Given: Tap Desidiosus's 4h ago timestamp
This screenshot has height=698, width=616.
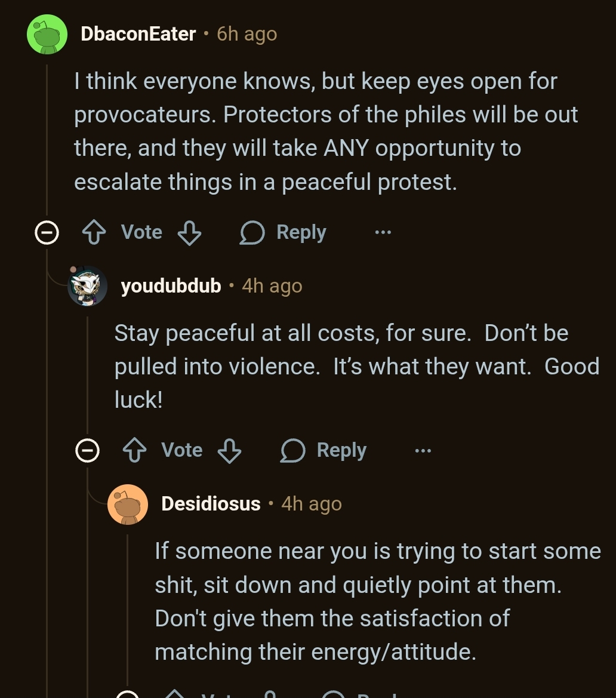Looking at the screenshot, I should pyautogui.click(x=311, y=504).
